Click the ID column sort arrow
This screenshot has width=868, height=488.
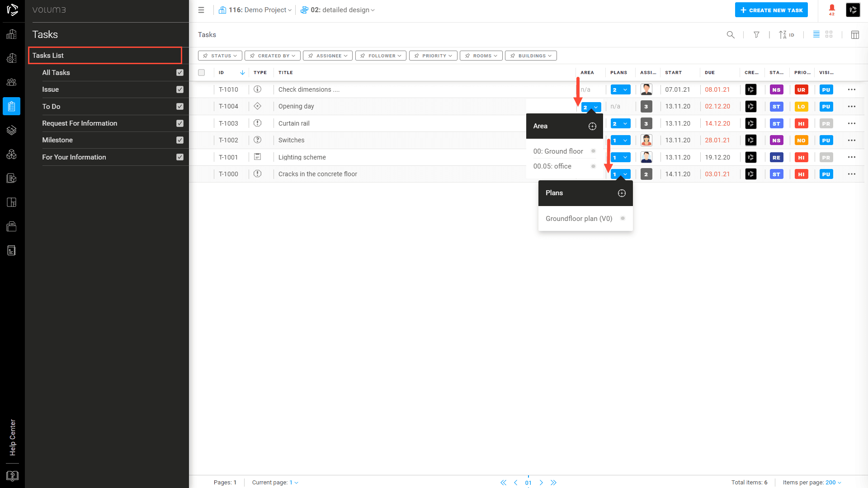tap(242, 72)
